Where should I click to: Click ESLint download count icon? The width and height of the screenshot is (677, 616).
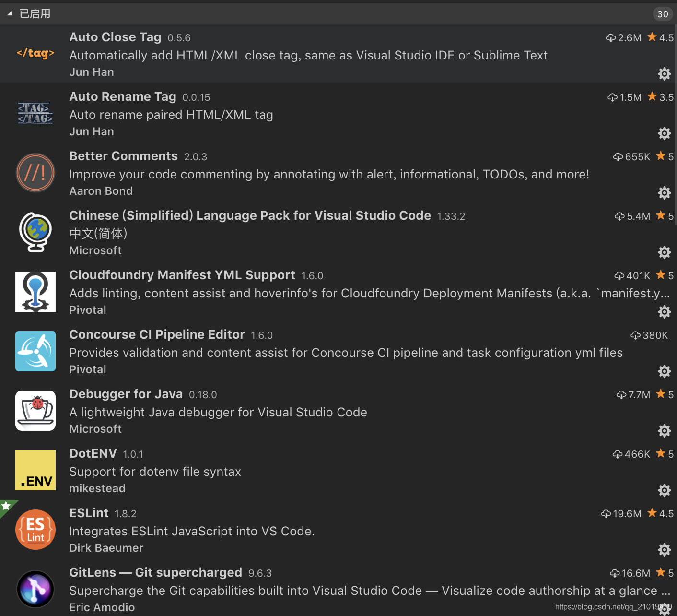click(x=606, y=514)
